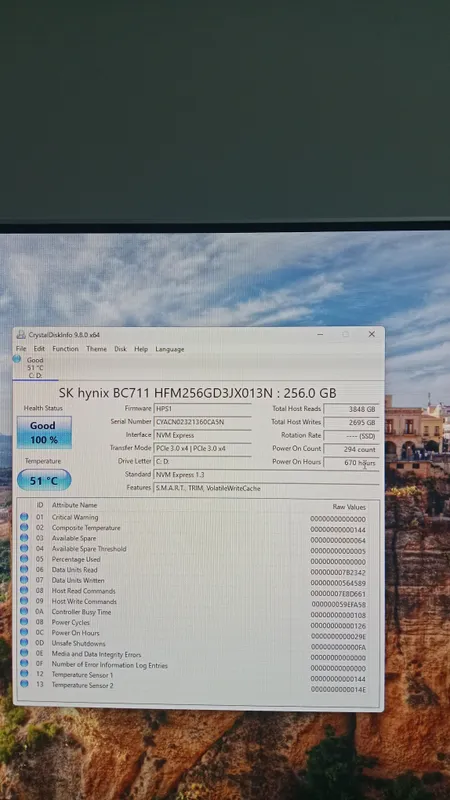Click the Good 100 % health status button
Viewport: 450px width, 800px height.
click(44, 432)
